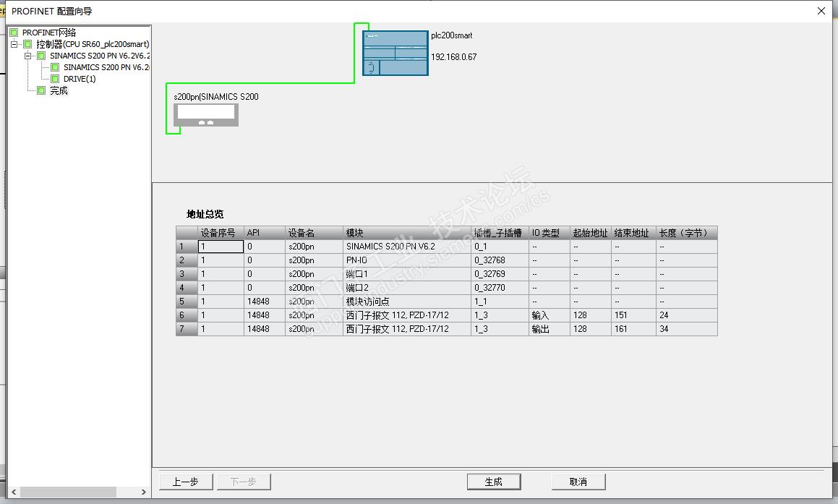The image size is (838, 504).
Task: Click green status square beside 控制器 node
Action: click(27, 44)
